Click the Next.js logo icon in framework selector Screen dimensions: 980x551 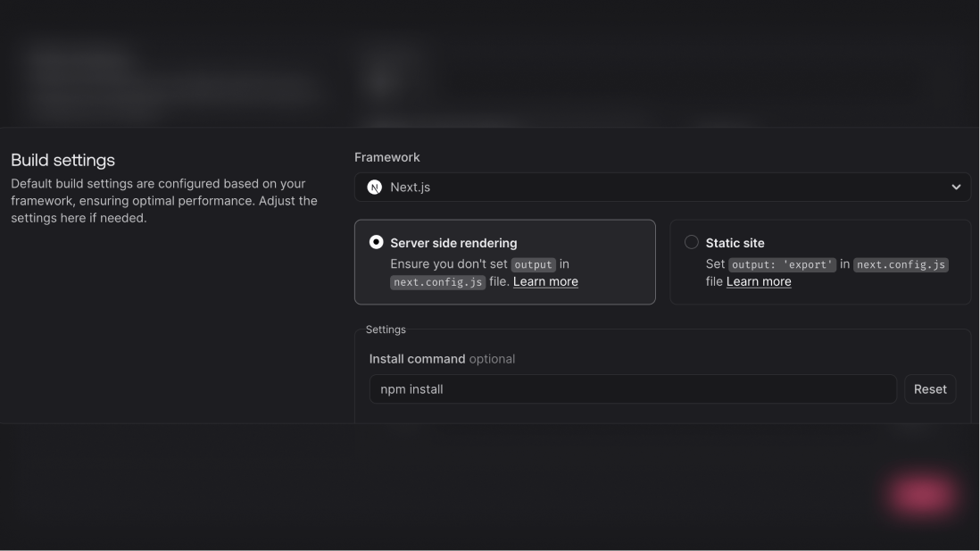point(375,187)
